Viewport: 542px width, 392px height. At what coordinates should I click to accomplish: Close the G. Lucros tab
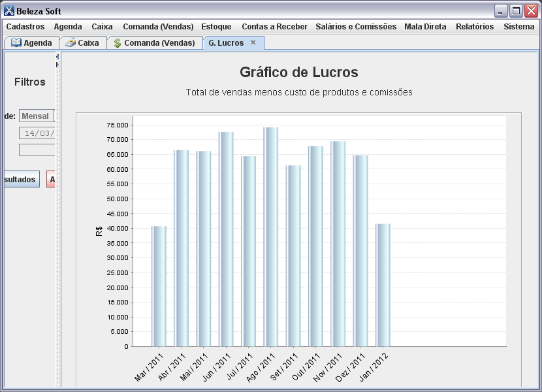click(253, 42)
